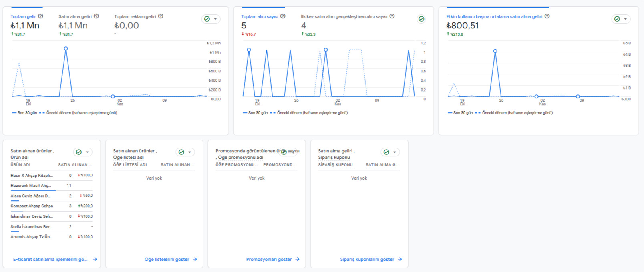This screenshot has height=272, width=644.
Task: Click check icon in Toplam gelir card
Action: point(207,19)
